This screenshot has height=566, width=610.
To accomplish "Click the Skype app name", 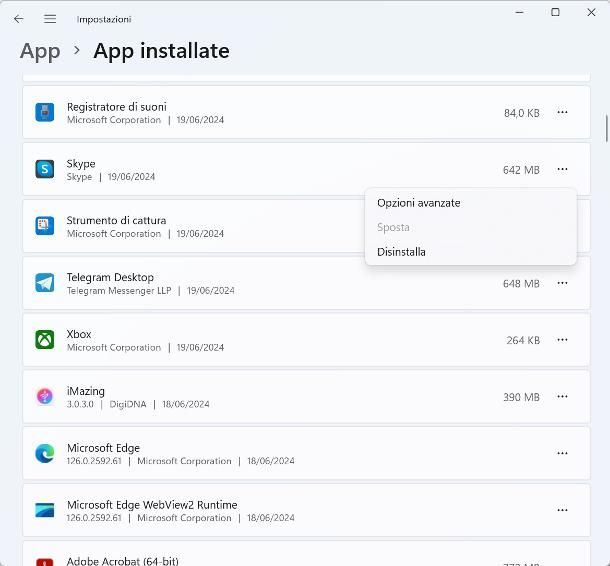I will click(x=81, y=164).
